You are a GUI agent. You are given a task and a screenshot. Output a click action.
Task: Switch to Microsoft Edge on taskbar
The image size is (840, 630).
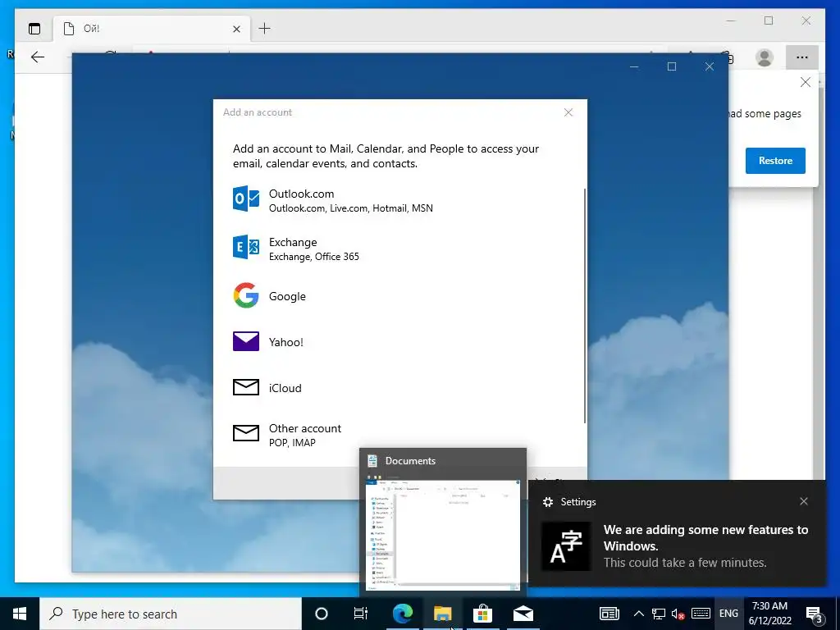[402, 614]
